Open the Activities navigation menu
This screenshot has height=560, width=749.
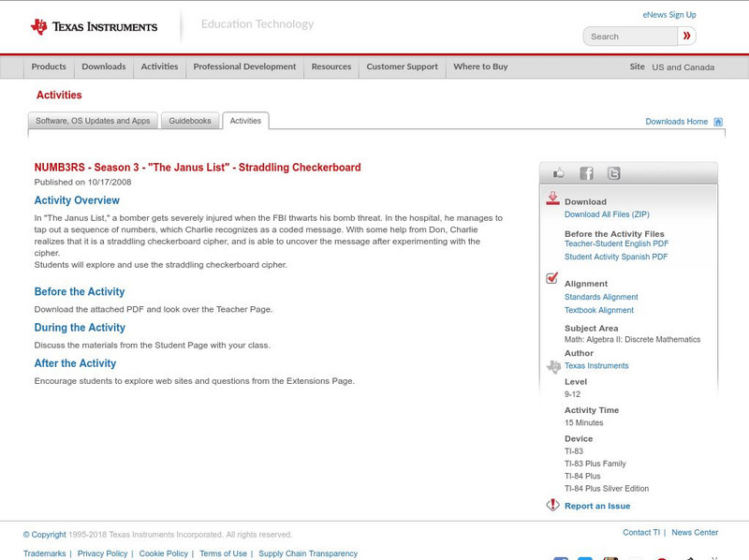(159, 66)
